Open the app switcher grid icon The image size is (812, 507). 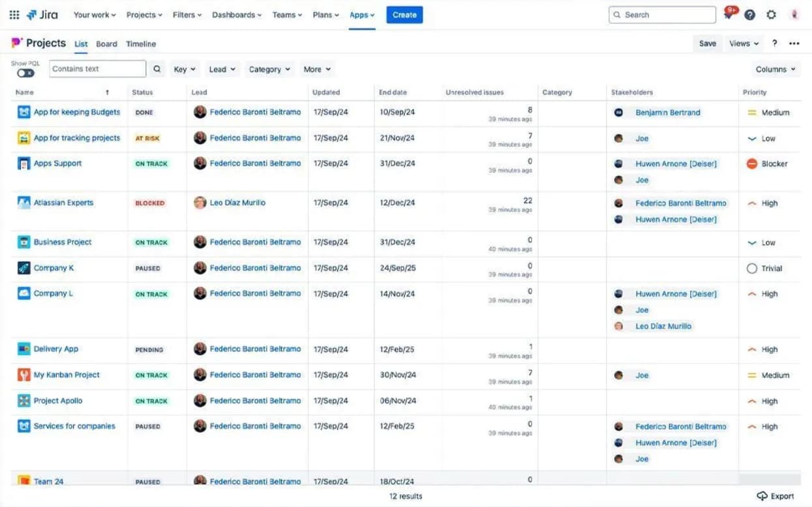coord(14,15)
